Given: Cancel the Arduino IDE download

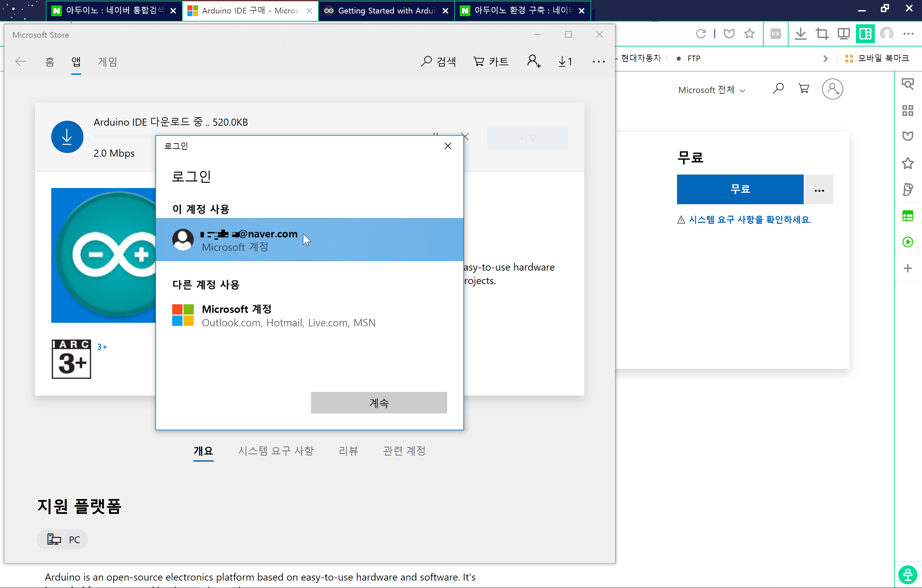Looking at the screenshot, I should pyautogui.click(x=466, y=136).
